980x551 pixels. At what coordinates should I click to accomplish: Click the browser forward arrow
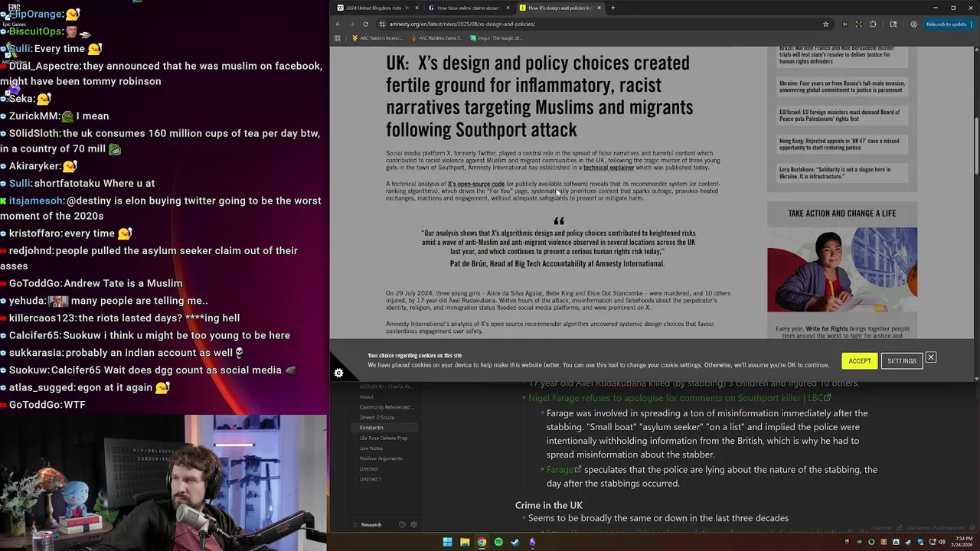coord(351,24)
